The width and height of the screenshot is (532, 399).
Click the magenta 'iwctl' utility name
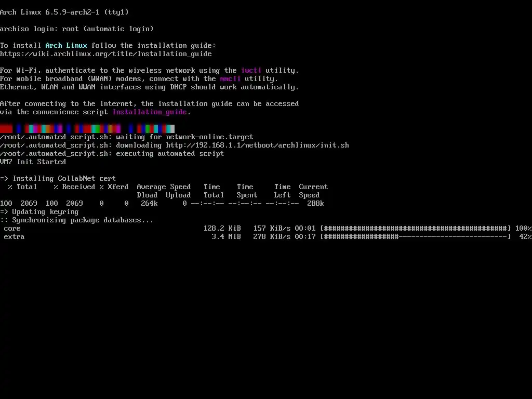pyautogui.click(x=251, y=71)
